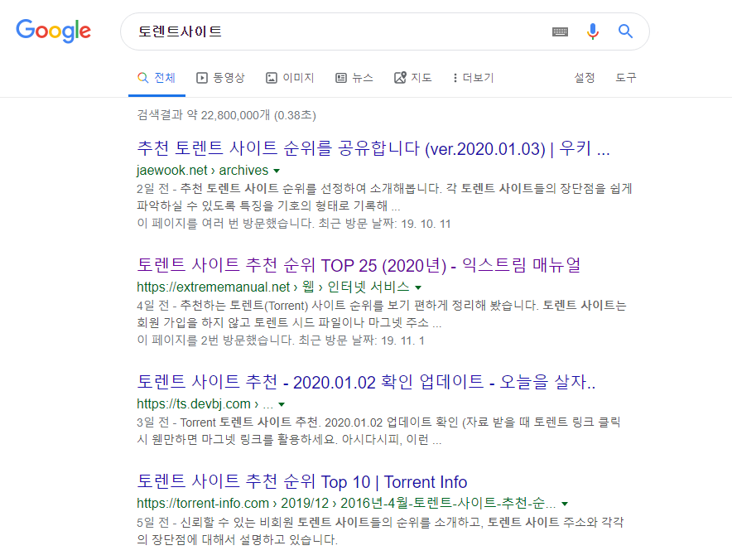Click the 검색결과 약 22,800,000개 stats text
Viewport: 732px width, 560px height.
[x=226, y=115]
